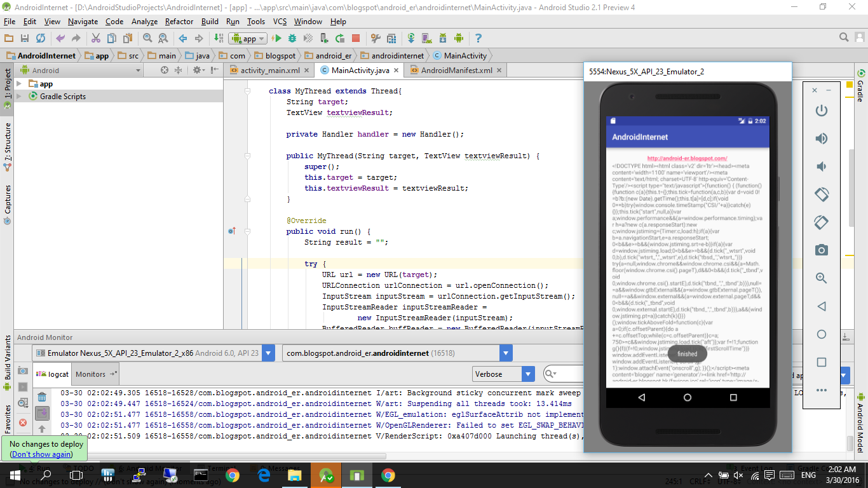This screenshot has width=868, height=488.
Task: Toggle the Build Variants side panel
Action: coord(7,357)
